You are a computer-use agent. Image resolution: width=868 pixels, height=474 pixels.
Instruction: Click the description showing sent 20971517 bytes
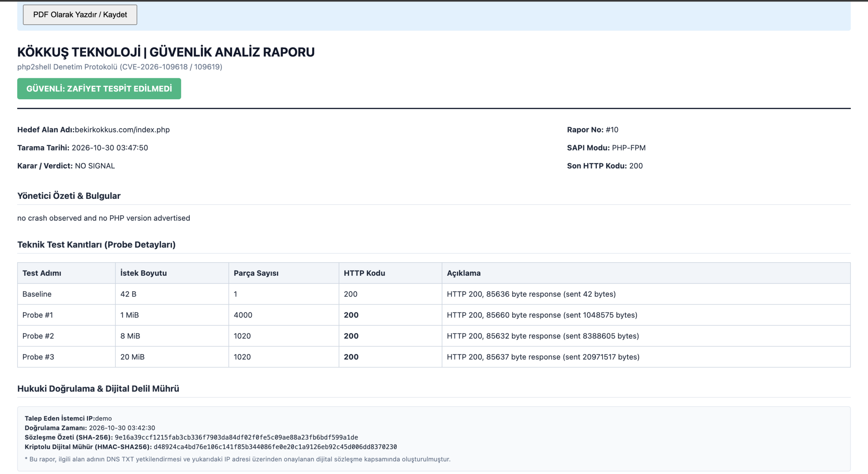pyautogui.click(x=543, y=357)
